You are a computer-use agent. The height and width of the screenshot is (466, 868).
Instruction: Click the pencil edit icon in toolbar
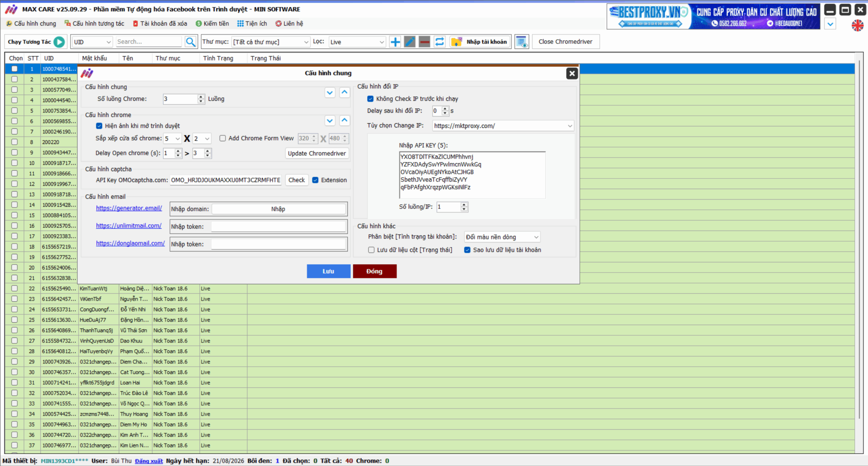(410, 42)
